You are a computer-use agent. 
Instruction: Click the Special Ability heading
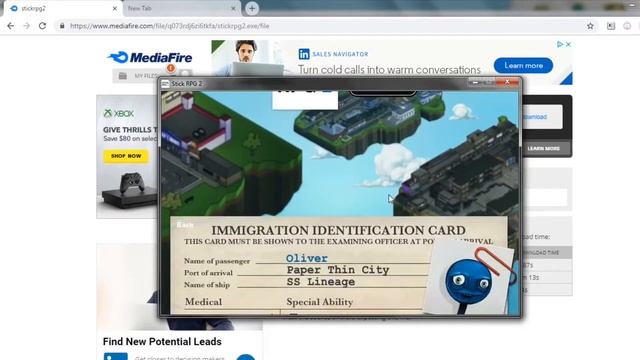[320, 302]
